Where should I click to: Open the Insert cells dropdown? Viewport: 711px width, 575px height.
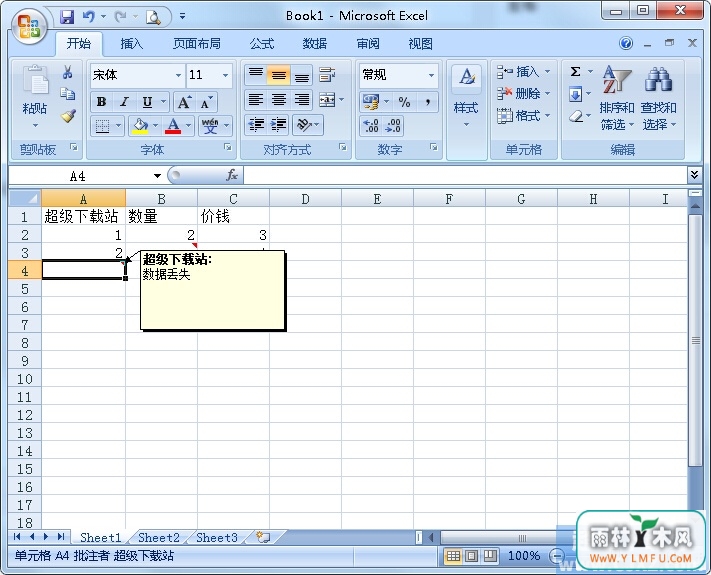tap(547, 72)
